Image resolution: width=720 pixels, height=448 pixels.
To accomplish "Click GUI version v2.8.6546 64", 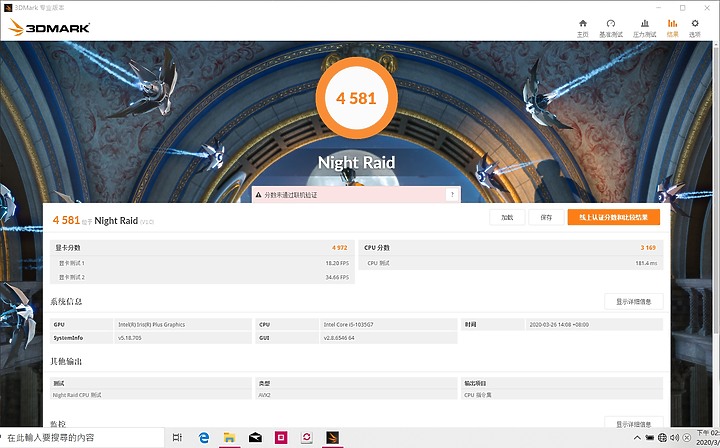I will coord(339,338).
